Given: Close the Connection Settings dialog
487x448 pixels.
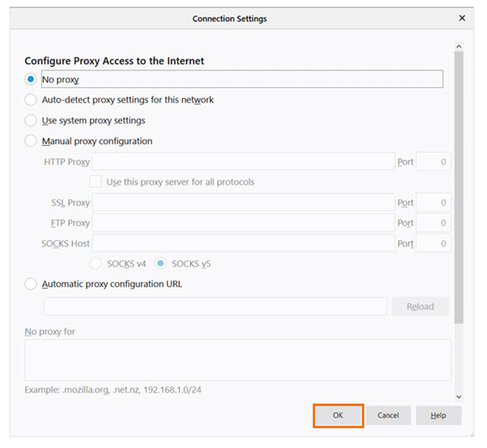Looking at the screenshot, I should tap(462, 18).
